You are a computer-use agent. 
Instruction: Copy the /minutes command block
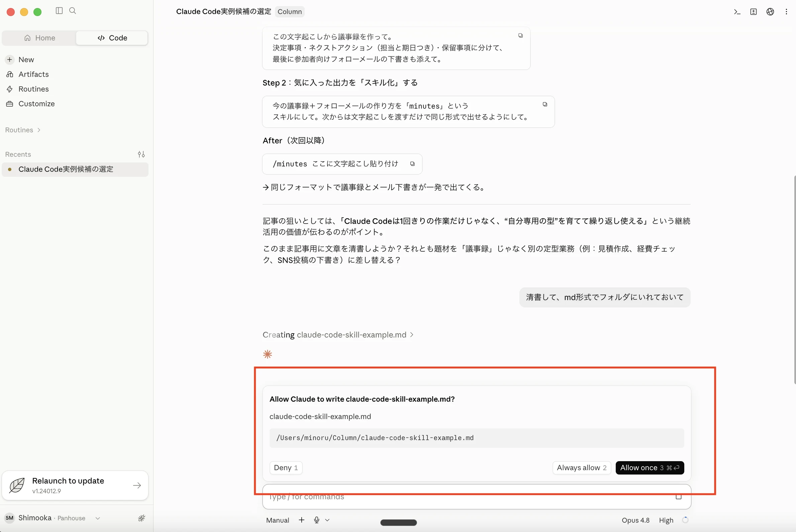pyautogui.click(x=412, y=164)
